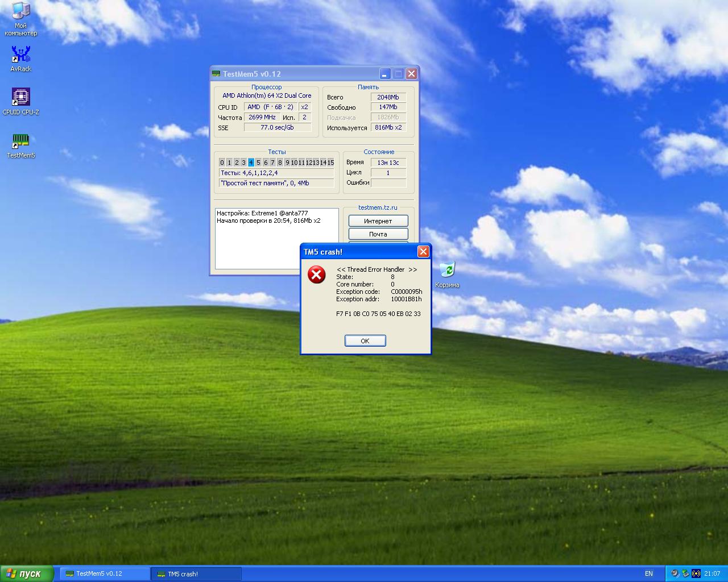Switch to TM5 crash! taskbar button
728x582 pixels.
point(196,573)
